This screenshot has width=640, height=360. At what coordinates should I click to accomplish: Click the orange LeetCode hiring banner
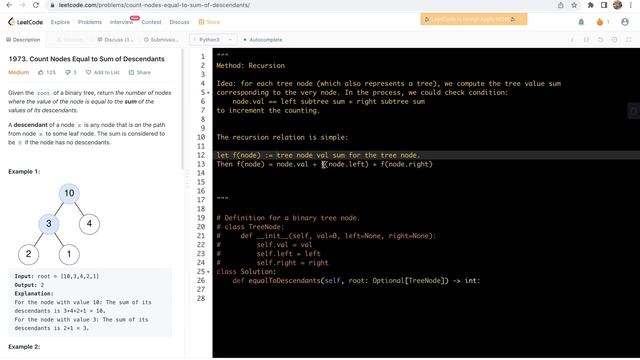pos(473,19)
